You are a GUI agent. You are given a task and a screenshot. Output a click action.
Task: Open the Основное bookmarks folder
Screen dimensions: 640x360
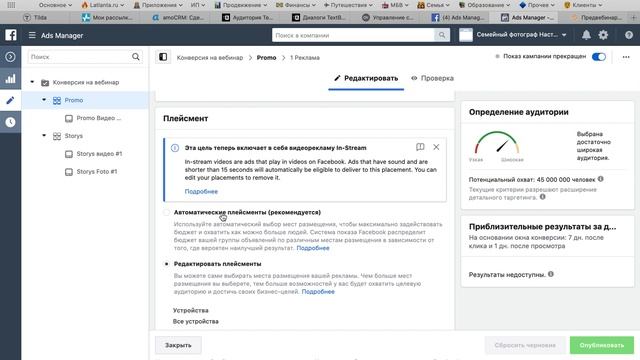pos(55,5)
